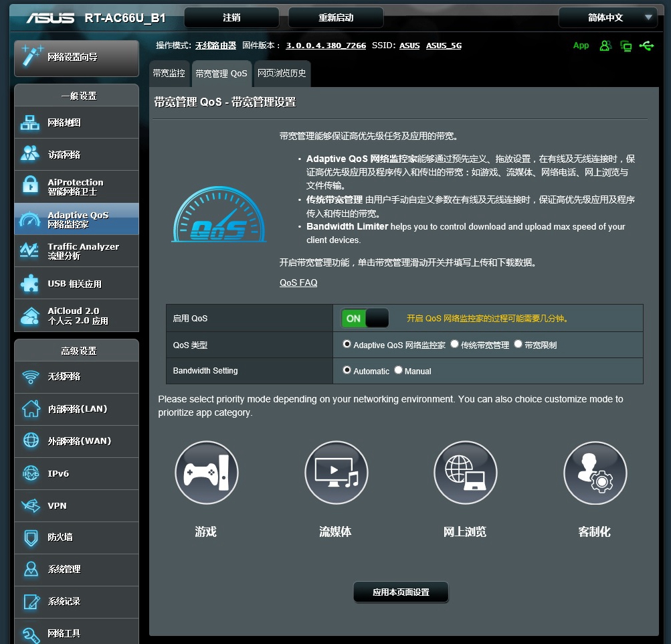The width and height of the screenshot is (671, 644).
Task: Select the 网上浏览 web browsing priority icon
Action: 465,472
